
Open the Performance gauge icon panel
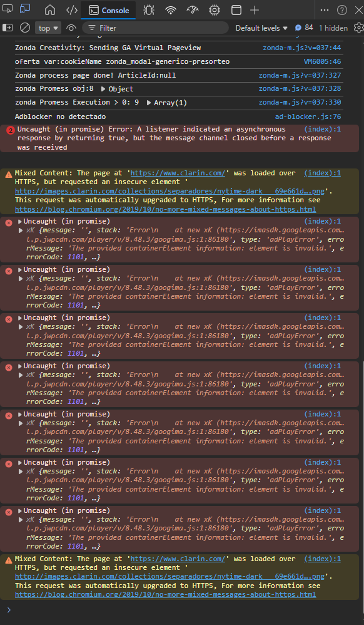point(193,11)
